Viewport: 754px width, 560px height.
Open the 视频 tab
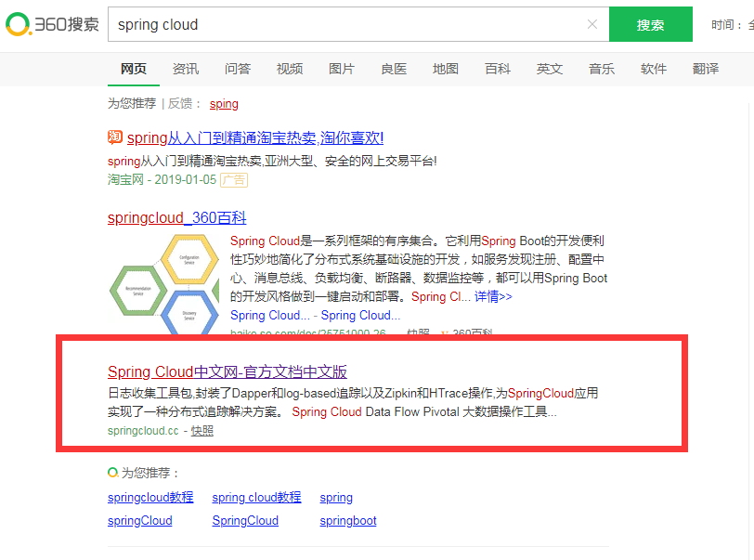290,69
